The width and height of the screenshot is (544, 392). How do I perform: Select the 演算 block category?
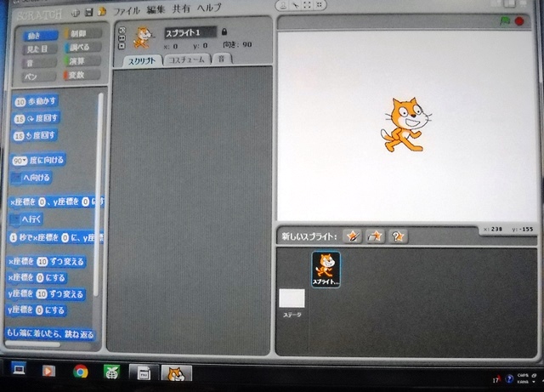click(x=82, y=61)
